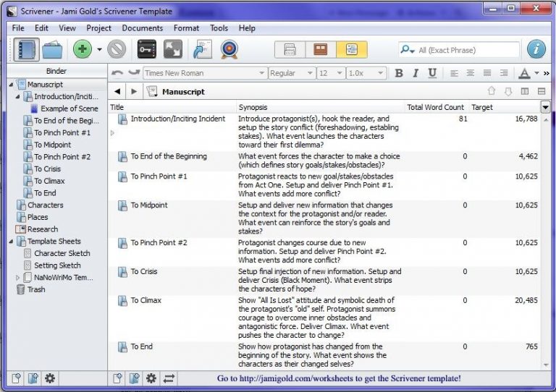This screenshot has width=556, height=392.
Task: Open the Help menu
Action: 247,28
